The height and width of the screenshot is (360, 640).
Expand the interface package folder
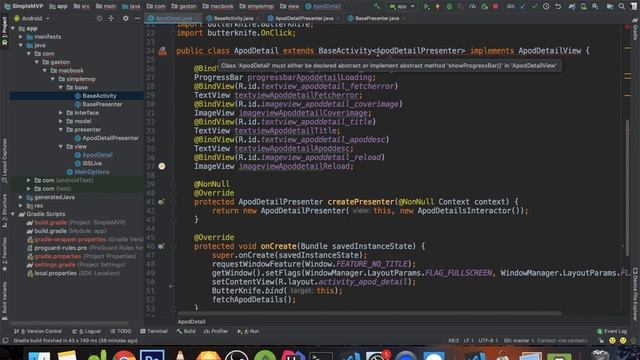tap(61, 113)
